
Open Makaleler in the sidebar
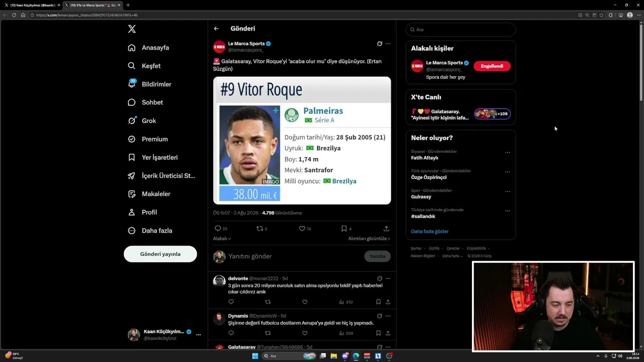coord(149,194)
